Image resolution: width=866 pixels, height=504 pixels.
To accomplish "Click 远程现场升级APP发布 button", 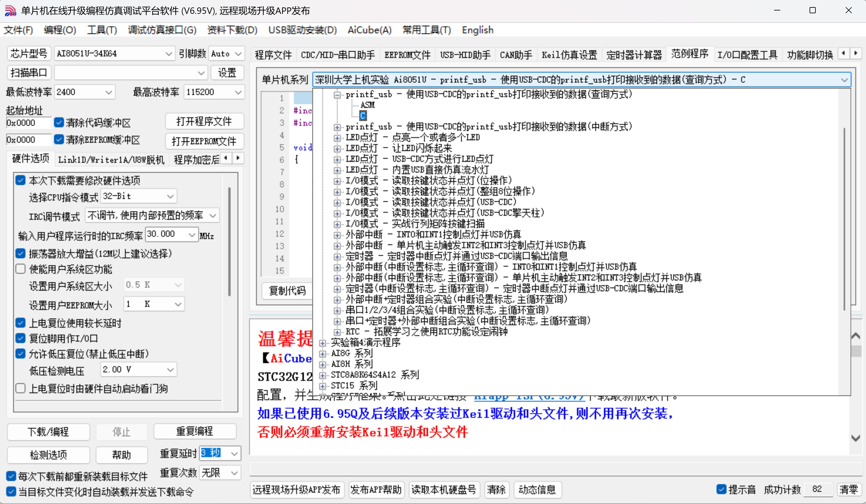I will click(x=296, y=490).
